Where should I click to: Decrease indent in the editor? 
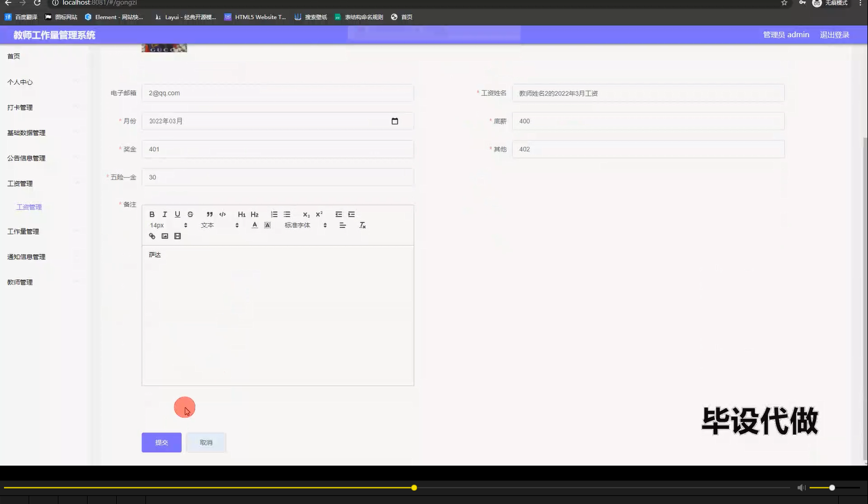(338, 214)
